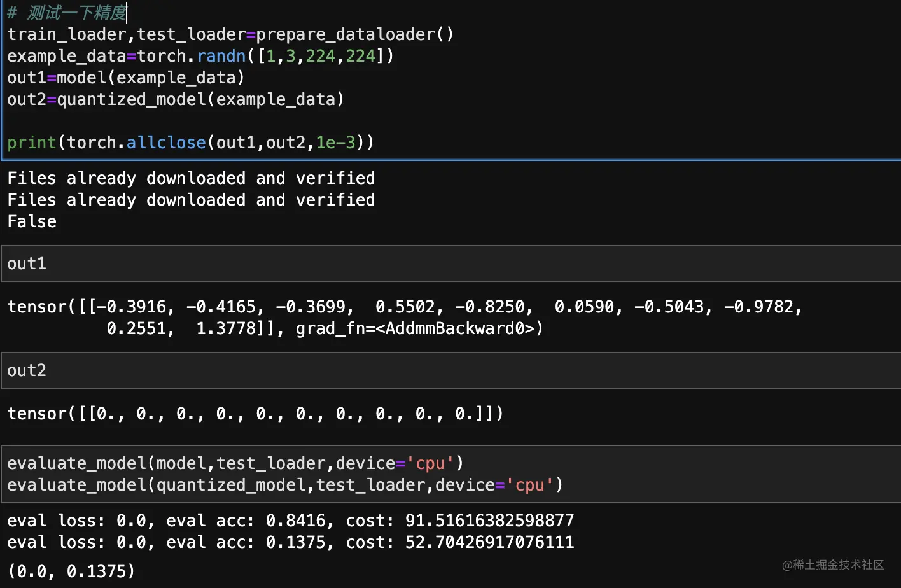Focus the code cell containing out2

450,370
